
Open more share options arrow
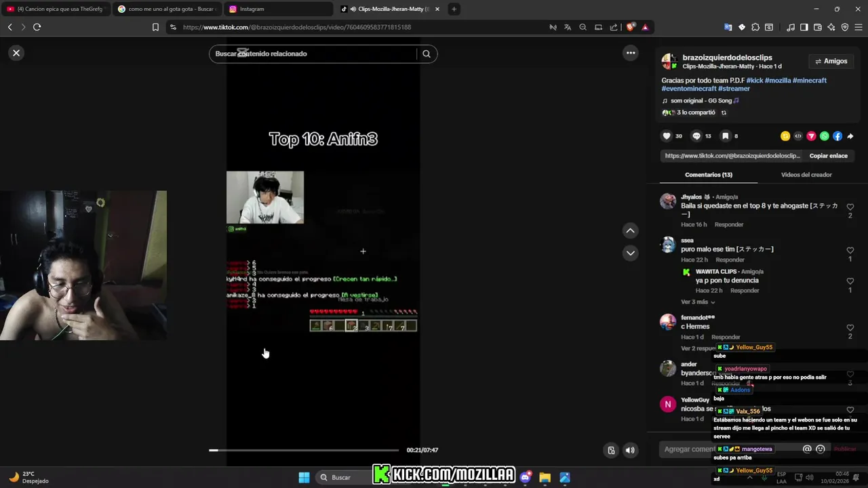coord(850,136)
